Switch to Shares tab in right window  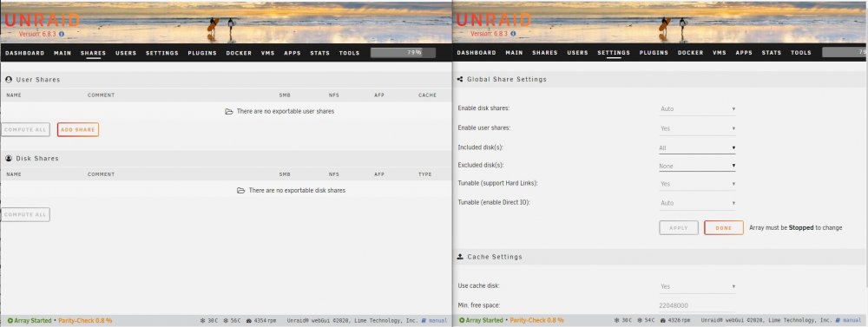click(x=545, y=53)
